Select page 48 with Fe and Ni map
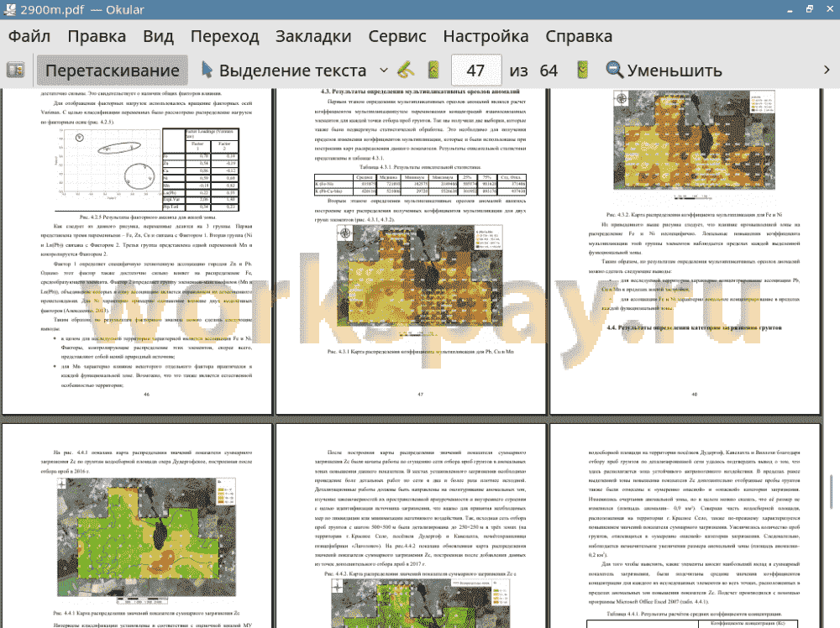Viewport: 840px width, 628px height. 685,250
